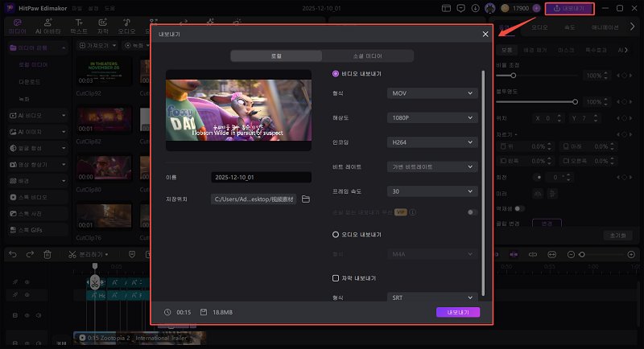Click the purple icon in timeline right toolbar
Screen dimensions: 644x349
514,255
